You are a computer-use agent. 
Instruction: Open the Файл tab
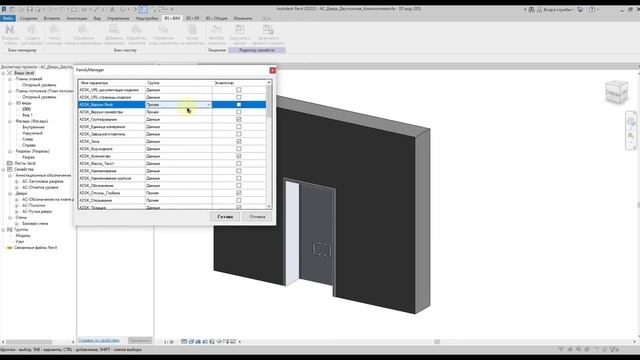[8, 18]
